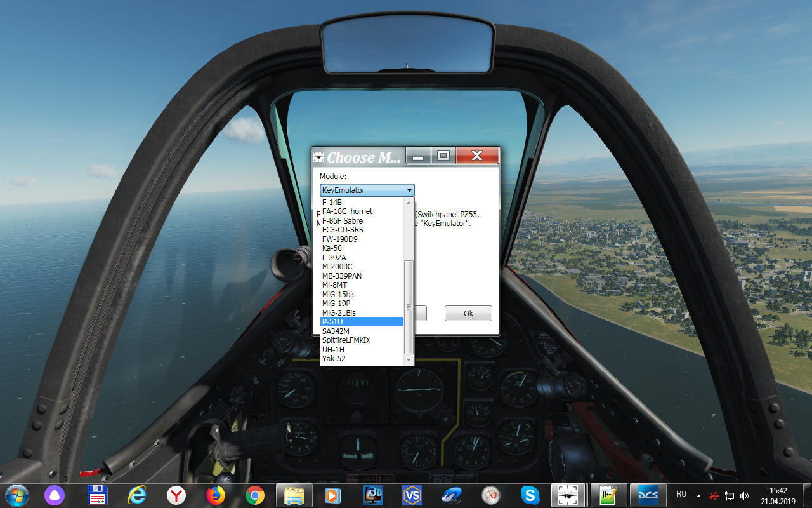Select FA-18C_hornet in the module list
This screenshot has height=508, width=812.
click(x=362, y=211)
